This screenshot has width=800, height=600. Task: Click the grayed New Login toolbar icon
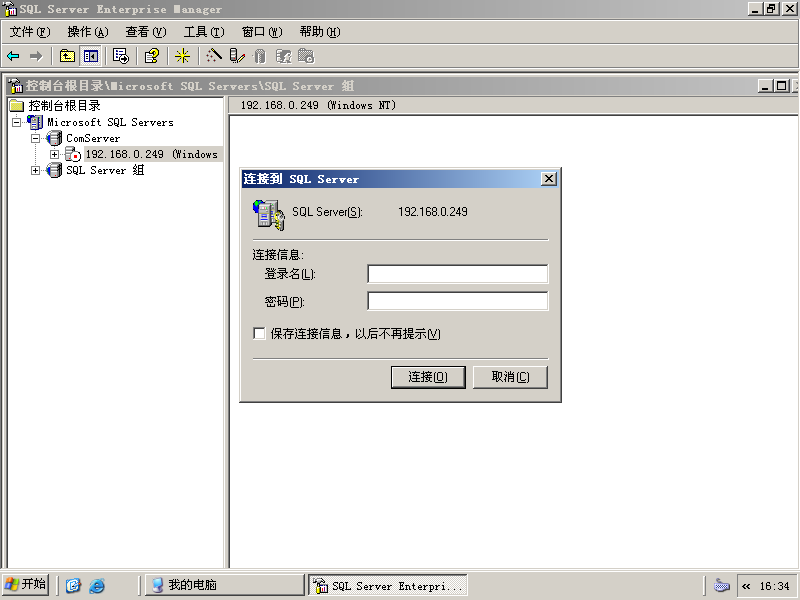(283, 56)
